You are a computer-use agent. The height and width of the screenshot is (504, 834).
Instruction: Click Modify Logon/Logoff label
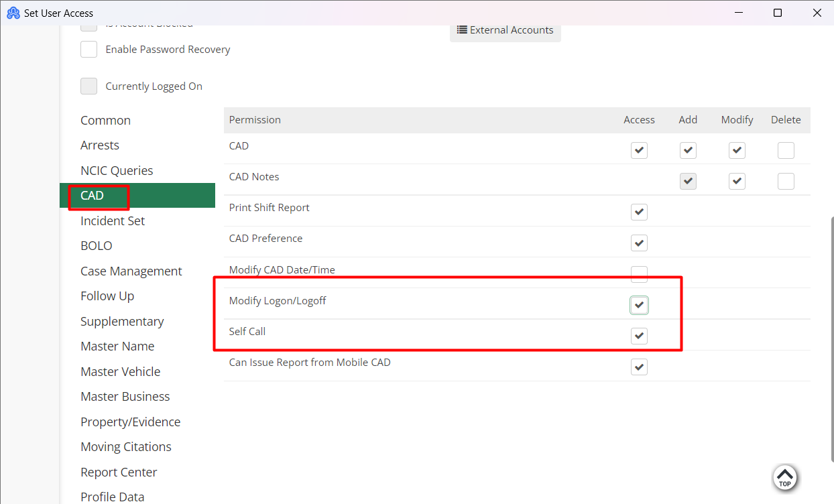(278, 301)
